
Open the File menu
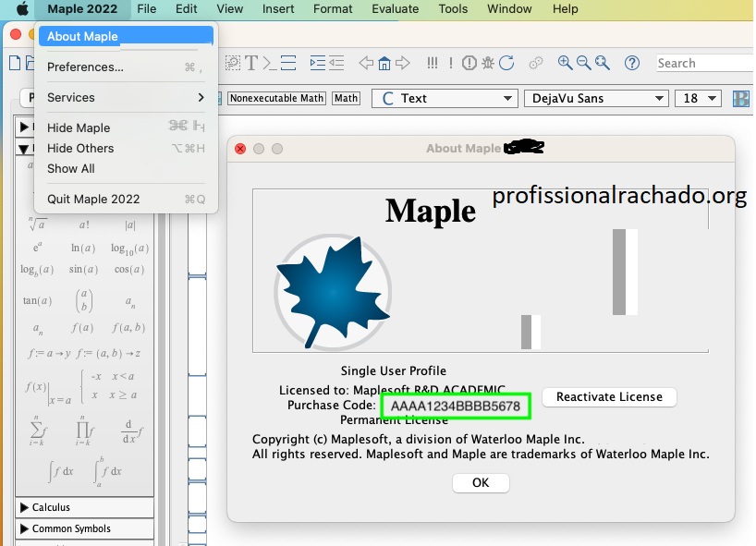(147, 8)
